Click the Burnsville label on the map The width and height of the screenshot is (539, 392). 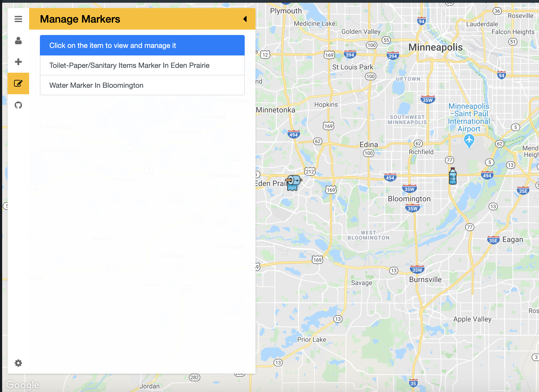tap(425, 279)
